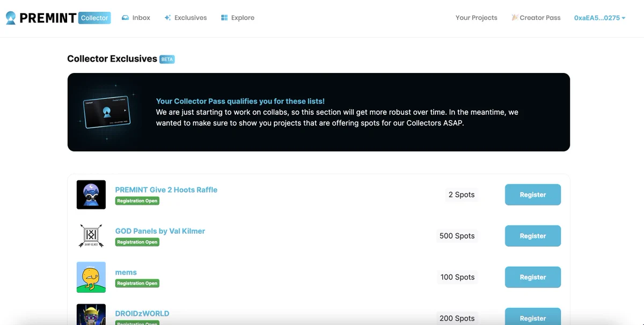
Task: Open the DROIDzWORLD project link
Action: tap(142, 314)
